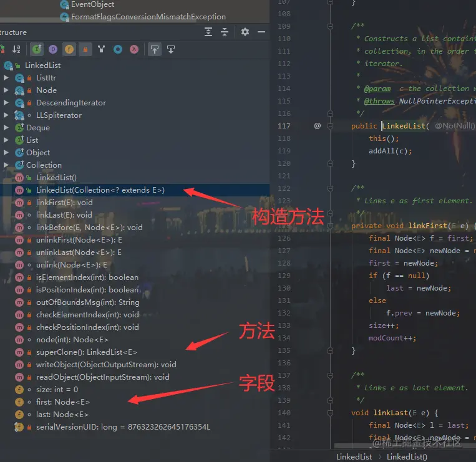Select the LinkedList() constructor
Screen dimensions: 476x462
click(56, 178)
